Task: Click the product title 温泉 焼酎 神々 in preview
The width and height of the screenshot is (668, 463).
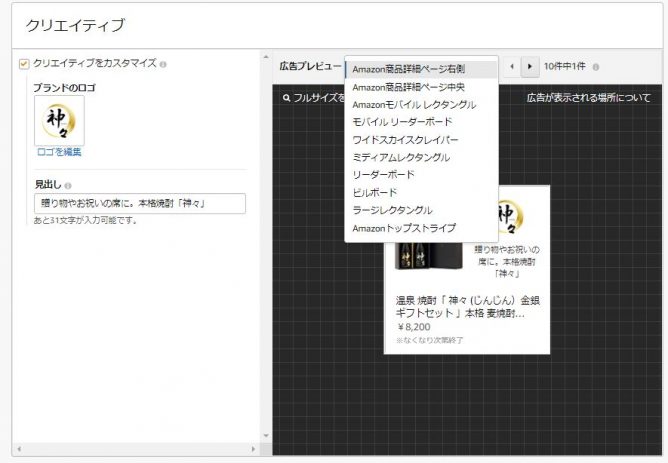Action: (467, 307)
